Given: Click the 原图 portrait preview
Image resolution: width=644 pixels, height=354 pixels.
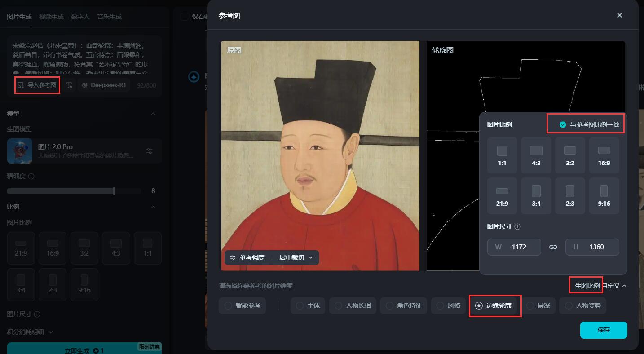Looking at the screenshot, I should click(x=320, y=156).
